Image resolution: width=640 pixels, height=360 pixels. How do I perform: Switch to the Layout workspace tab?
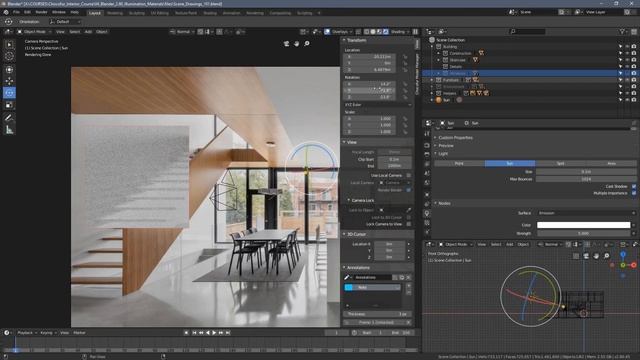pos(95,13)
